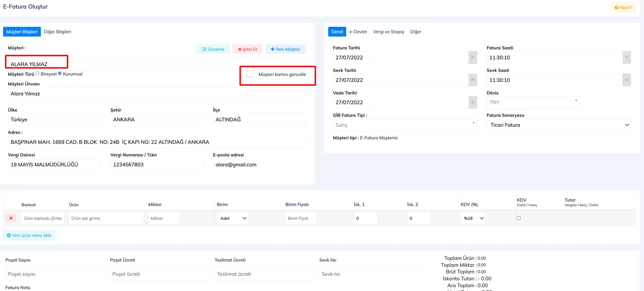Image resolution: width=644 pixels, height=291 pixels.
Task: Select the Kurumsal customer type
Action: [60, 74]
